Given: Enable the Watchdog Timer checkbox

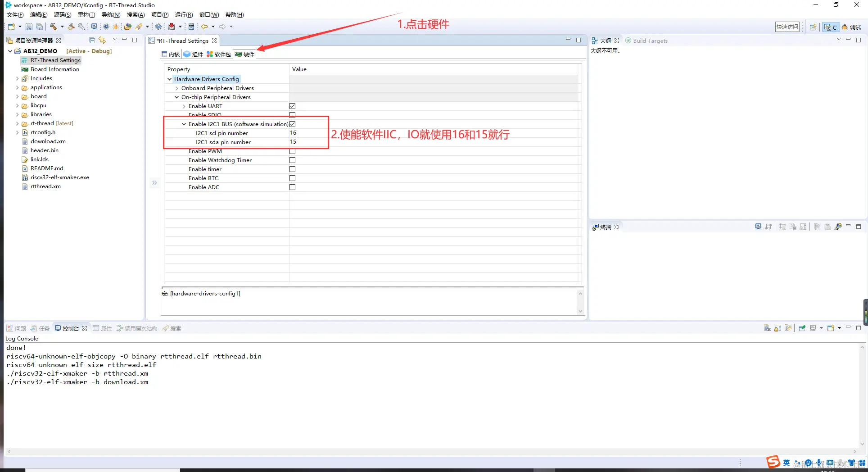Looking at the screenshot, I should pos(293,160).
